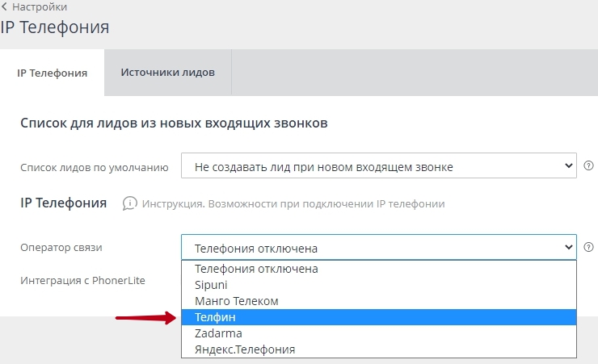Select the Яндекс.Телефония option
598x364 pixels.
245,349
